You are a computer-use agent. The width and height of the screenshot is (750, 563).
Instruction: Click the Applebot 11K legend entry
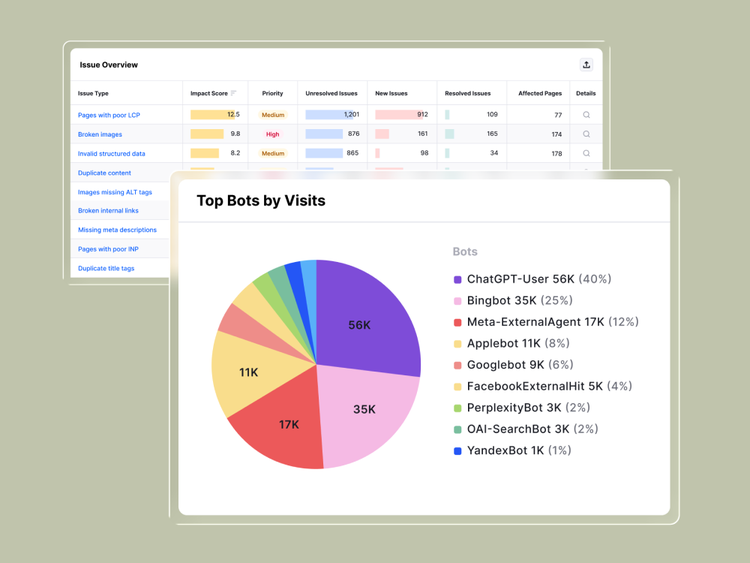511,343
